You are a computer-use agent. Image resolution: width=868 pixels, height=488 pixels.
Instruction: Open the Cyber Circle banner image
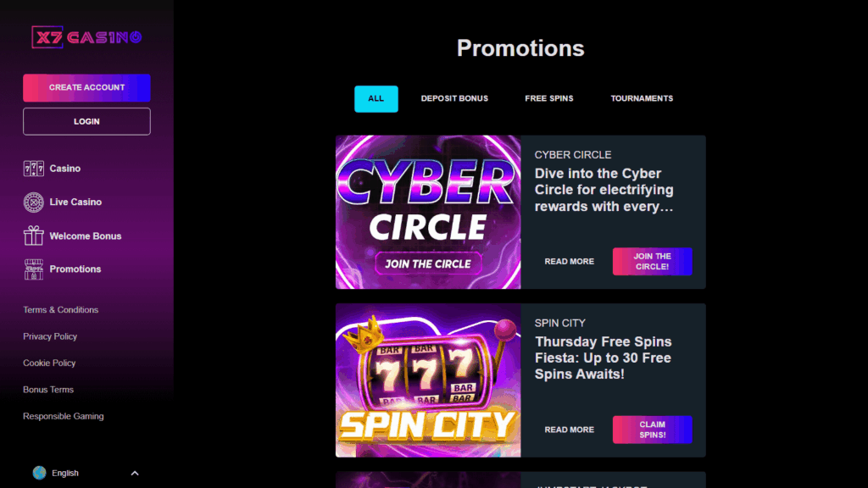[x=428, y=212]
